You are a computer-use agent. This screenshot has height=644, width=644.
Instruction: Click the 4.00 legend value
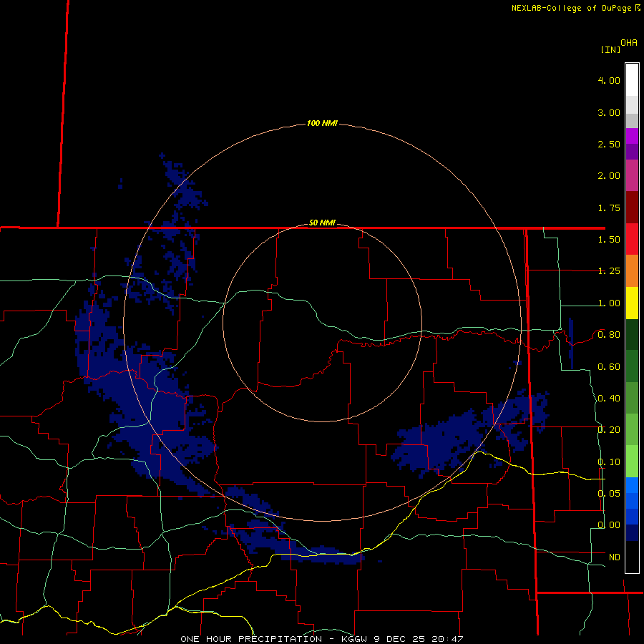pos(609,80)
